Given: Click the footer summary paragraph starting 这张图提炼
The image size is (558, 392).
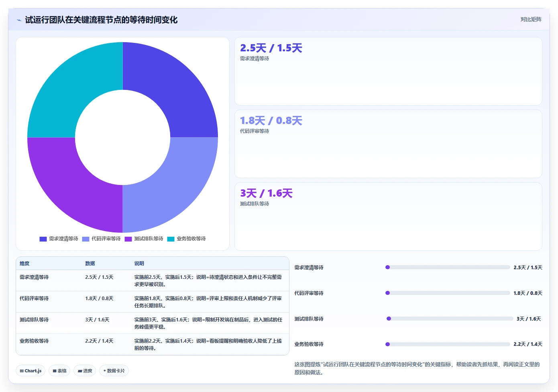Looking at the screenshot, I should [x=417, y=368].
